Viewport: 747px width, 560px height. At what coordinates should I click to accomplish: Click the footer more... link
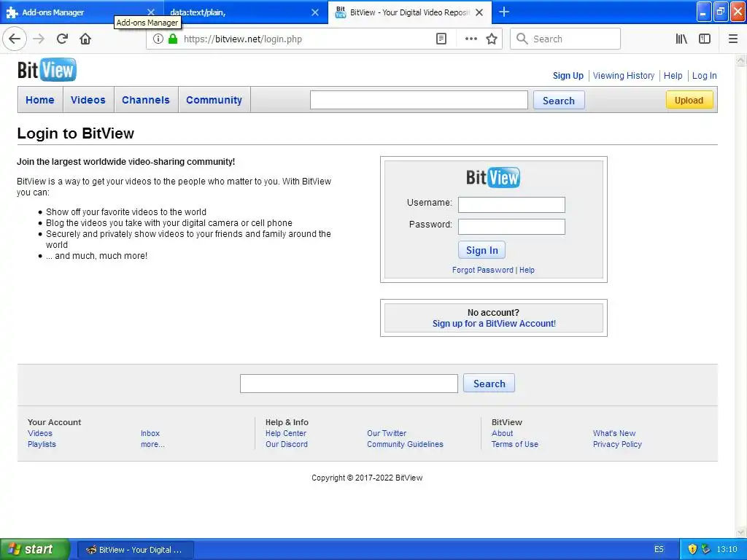pyautogui.click(x=152, y=444)
